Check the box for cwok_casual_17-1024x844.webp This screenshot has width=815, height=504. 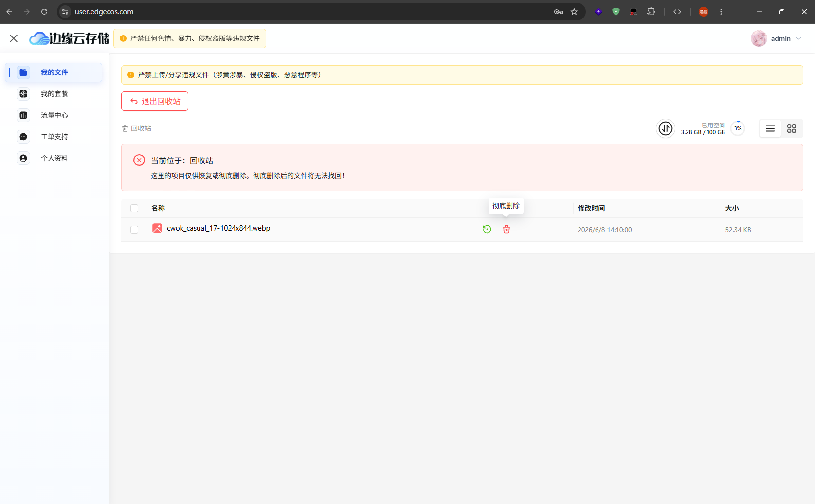coord(134,230)
